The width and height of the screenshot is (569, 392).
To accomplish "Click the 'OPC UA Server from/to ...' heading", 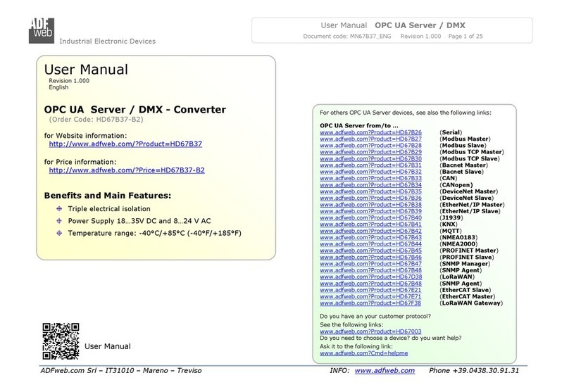I will tap(359, 125).
